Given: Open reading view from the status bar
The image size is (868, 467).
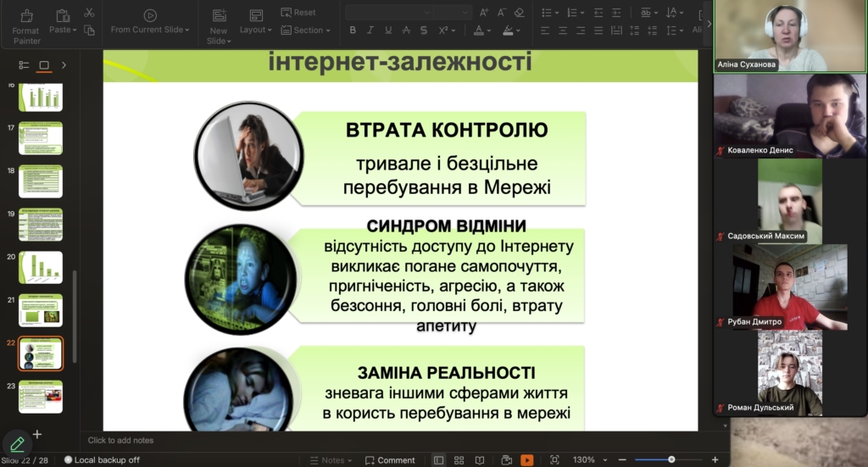Looking at the screenshot, I should point(481,460).
